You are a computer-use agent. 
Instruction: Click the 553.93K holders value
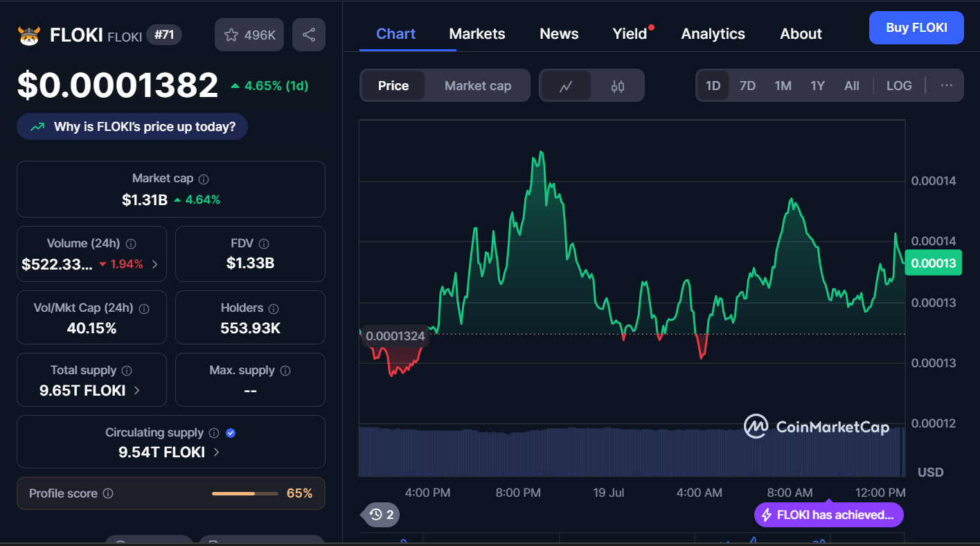point(250,328)
